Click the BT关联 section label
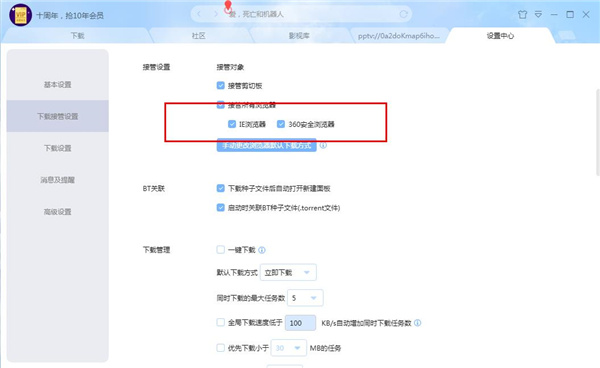This screenshot has width=600, height=368. [153, 189]
